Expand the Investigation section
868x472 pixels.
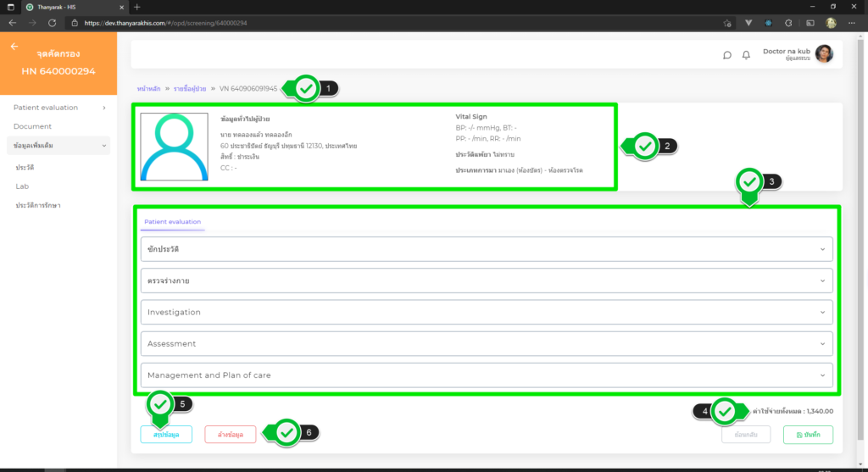(x=486, y=312)
